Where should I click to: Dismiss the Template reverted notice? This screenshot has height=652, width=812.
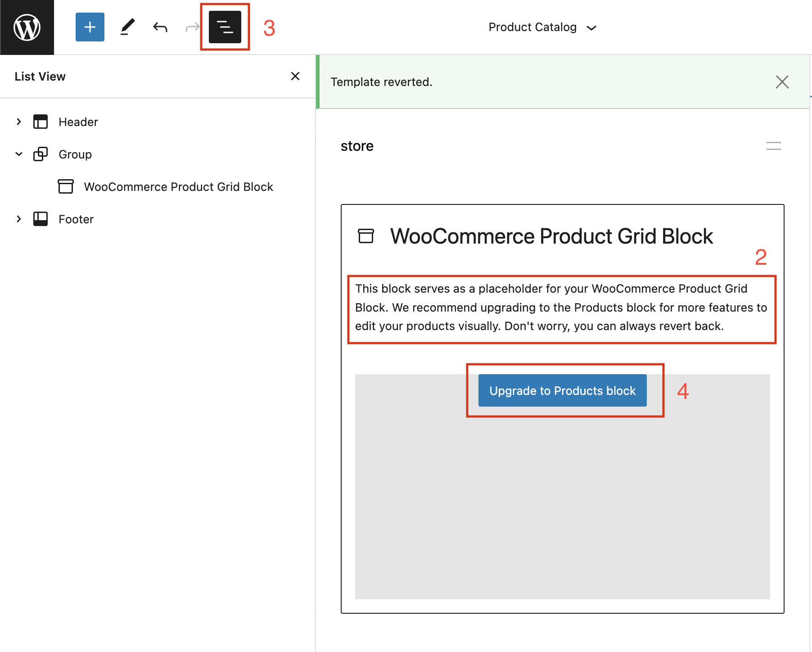(782, 82)
